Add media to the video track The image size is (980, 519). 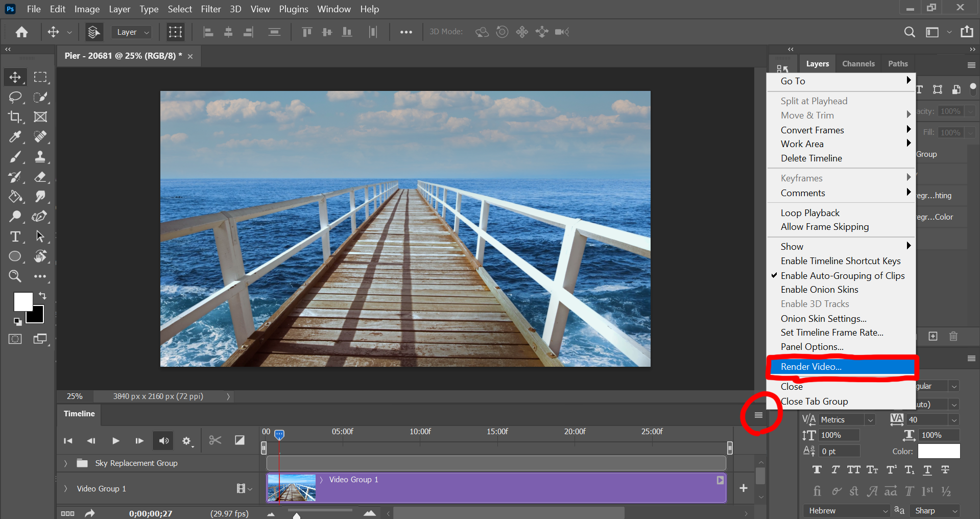tap(744, 488)
